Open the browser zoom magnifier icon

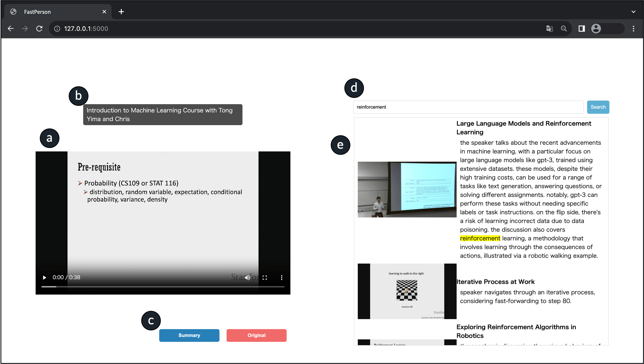click(563, 29)
